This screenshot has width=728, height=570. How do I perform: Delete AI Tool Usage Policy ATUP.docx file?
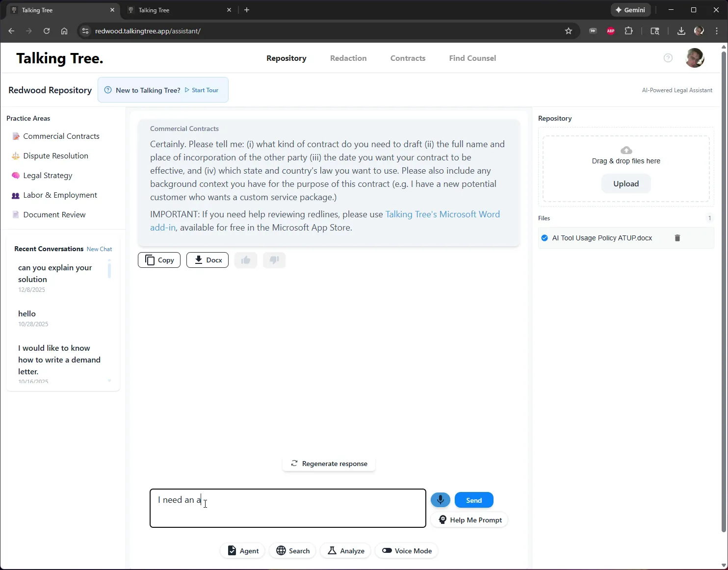[x=677, y=238]
